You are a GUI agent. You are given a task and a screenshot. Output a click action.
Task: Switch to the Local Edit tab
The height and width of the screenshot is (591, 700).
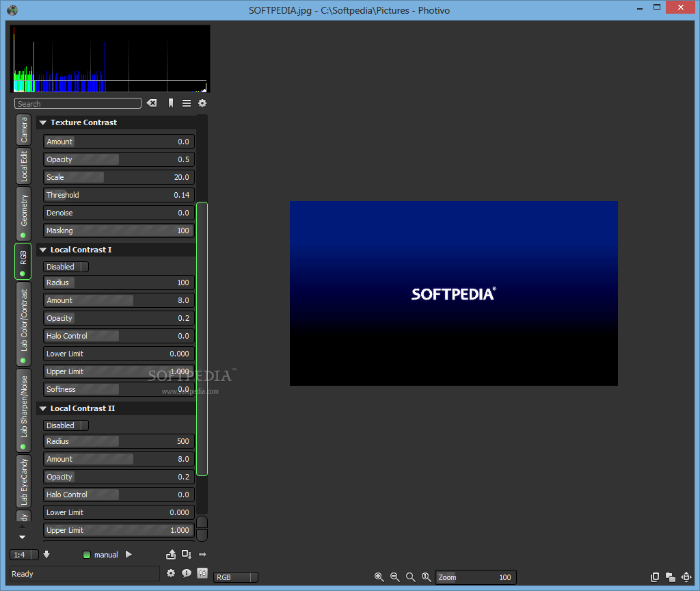(24, 166)
